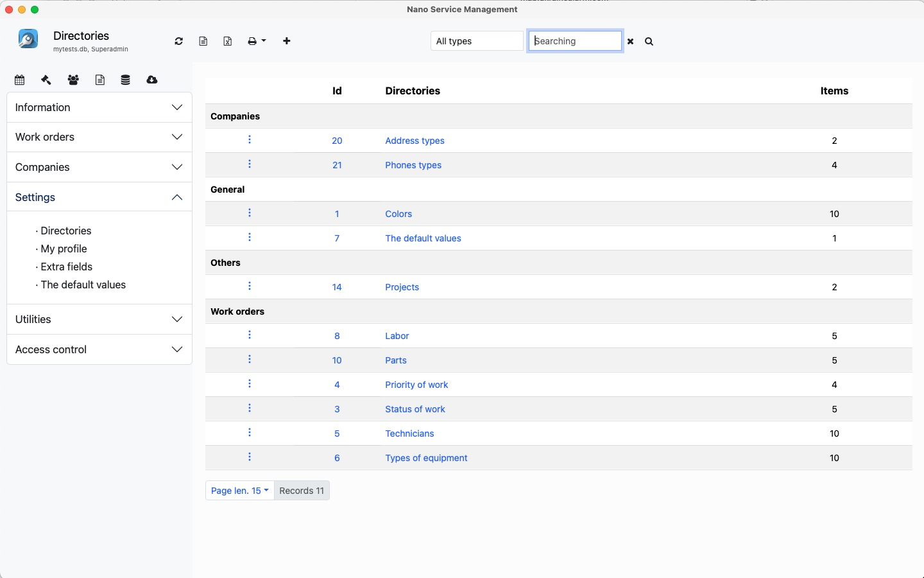Open the Page len. 15 dropdown
The width and height of the screenshot is (924, 578).
pyautogui.click(x=239, y=490)
